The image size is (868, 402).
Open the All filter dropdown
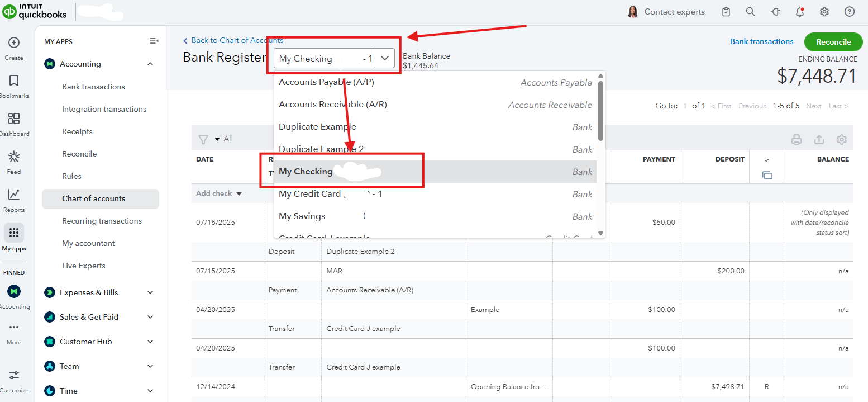click(223, 139)
